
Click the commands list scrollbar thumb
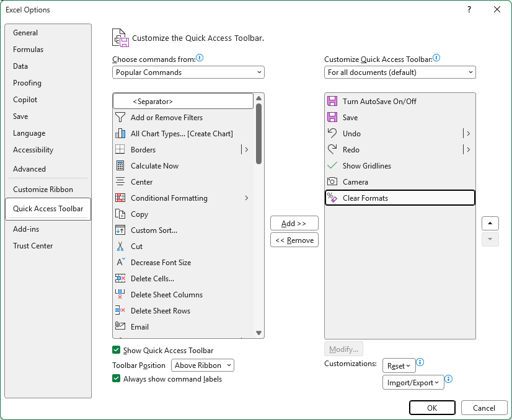coord(259,134)
